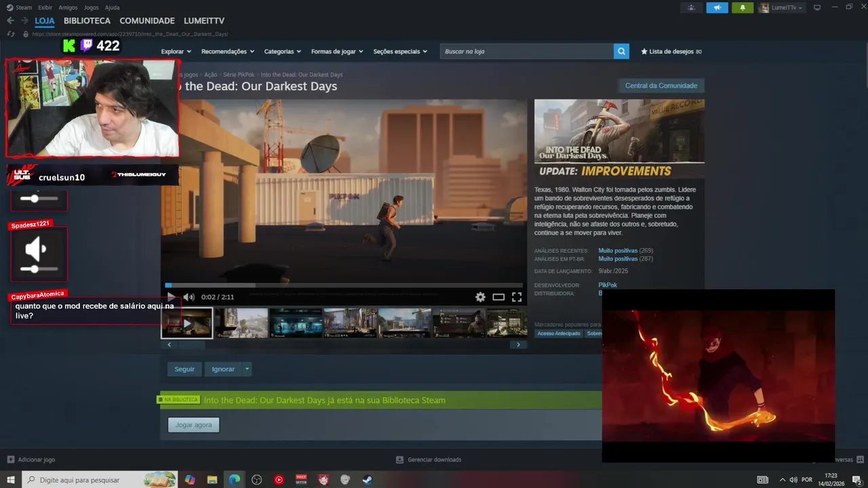Open the Steam menu
Image resolution: width=868 pixels, height=488 pixels.
20,7
